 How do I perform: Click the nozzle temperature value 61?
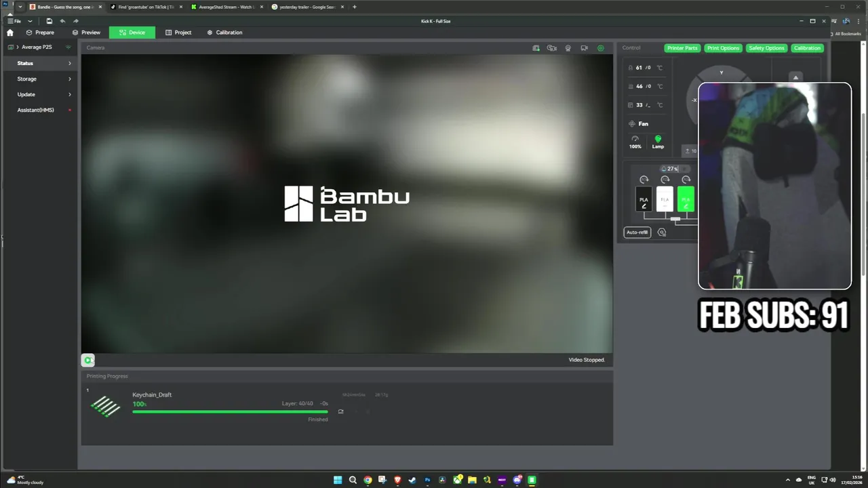click(639, 68)
